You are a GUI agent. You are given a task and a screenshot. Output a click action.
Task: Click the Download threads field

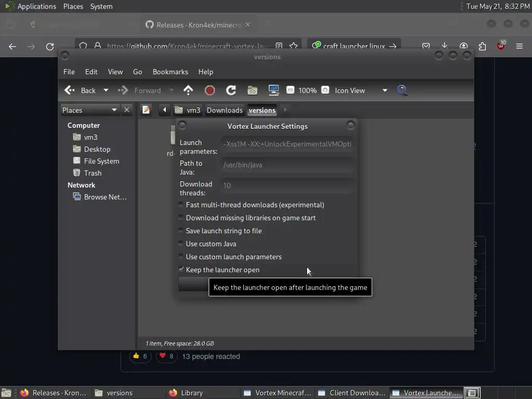[287, 185]
